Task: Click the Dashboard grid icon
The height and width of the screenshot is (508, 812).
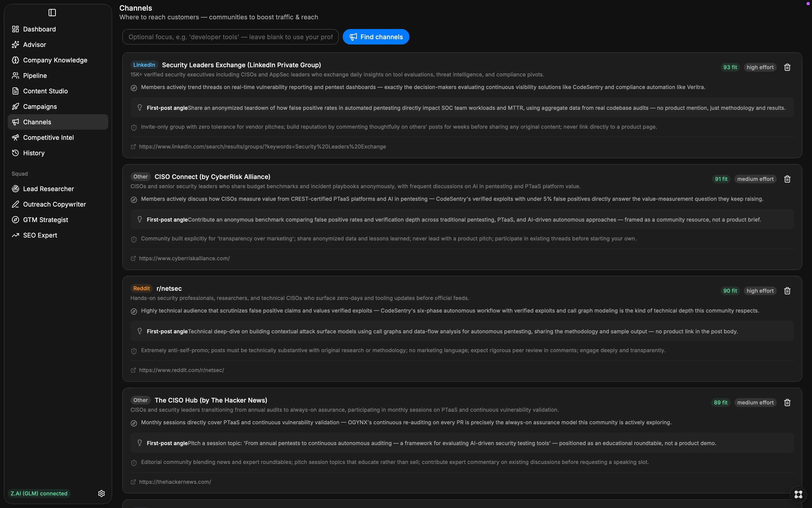Action: [15, 29]
